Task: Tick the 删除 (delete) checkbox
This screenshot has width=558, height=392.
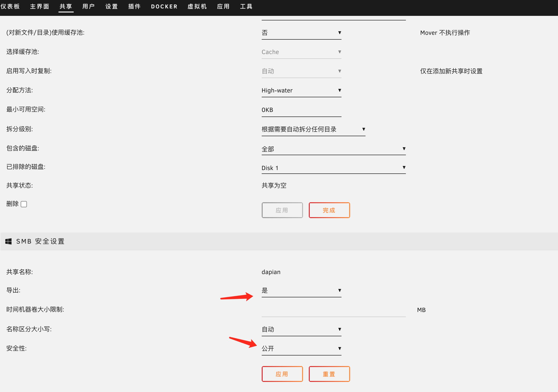Action: coord(24,204)
